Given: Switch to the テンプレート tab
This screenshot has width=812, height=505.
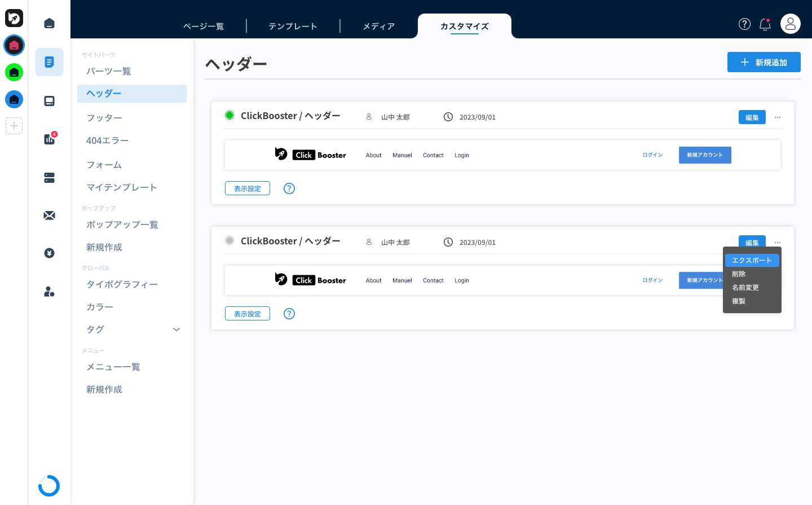Looking at the screenshot, I should click(x=293, y=26).
